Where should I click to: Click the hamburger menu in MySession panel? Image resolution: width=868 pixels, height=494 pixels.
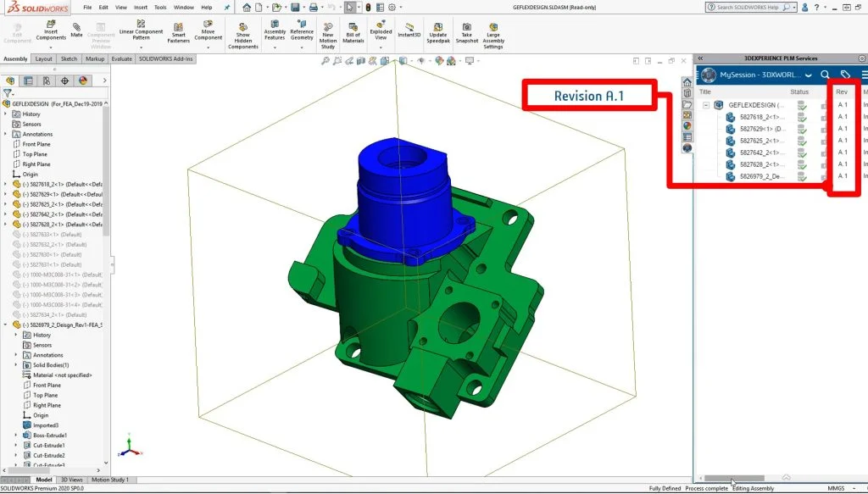tap(864, 74)
